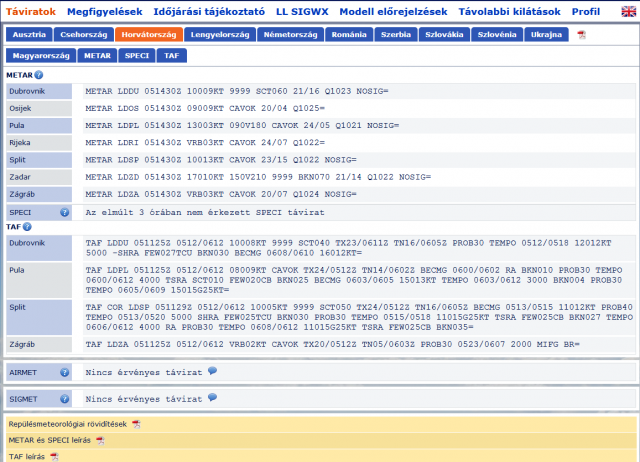Open the Profil menu
Viewport: 640px width, 462px height.
(x=586, y=11)
